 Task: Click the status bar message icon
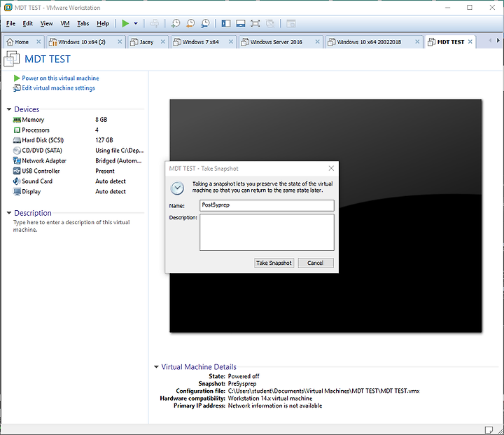[x=489, y=430]
